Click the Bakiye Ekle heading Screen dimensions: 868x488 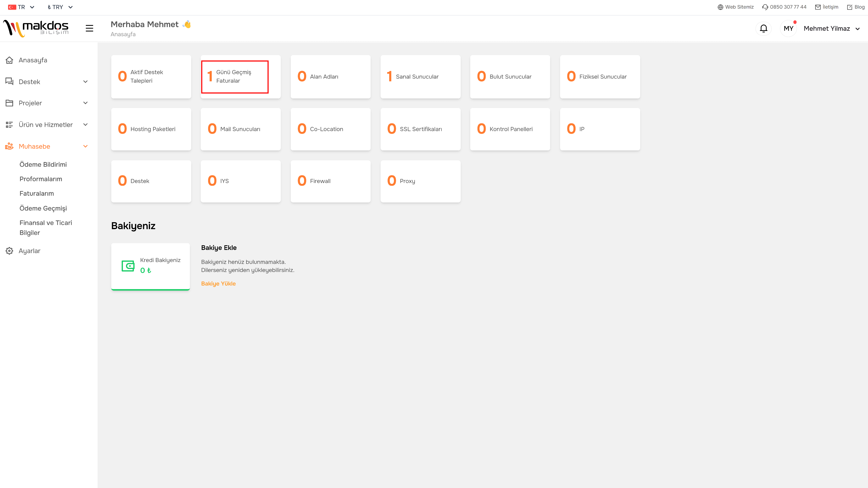coord(219,248)
